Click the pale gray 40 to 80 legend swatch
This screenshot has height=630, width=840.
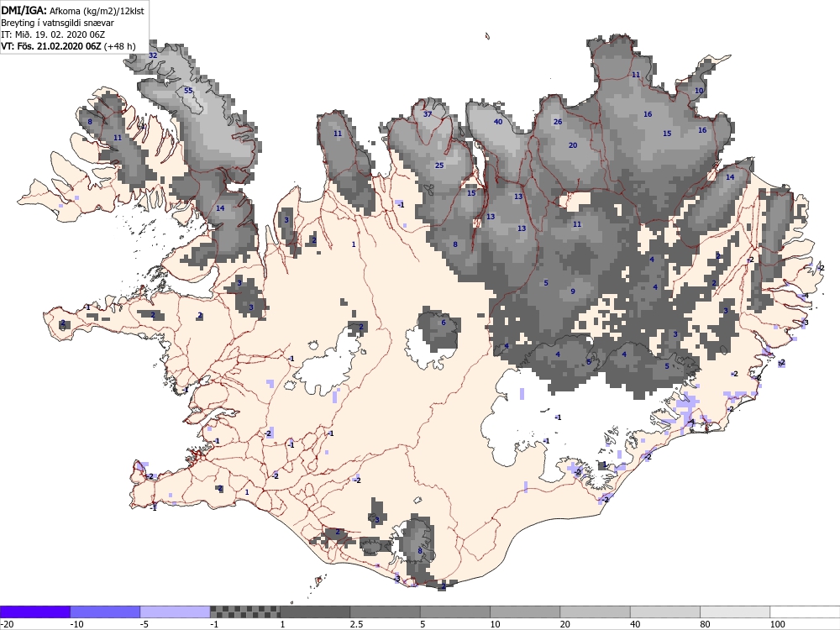click(664, 612)
